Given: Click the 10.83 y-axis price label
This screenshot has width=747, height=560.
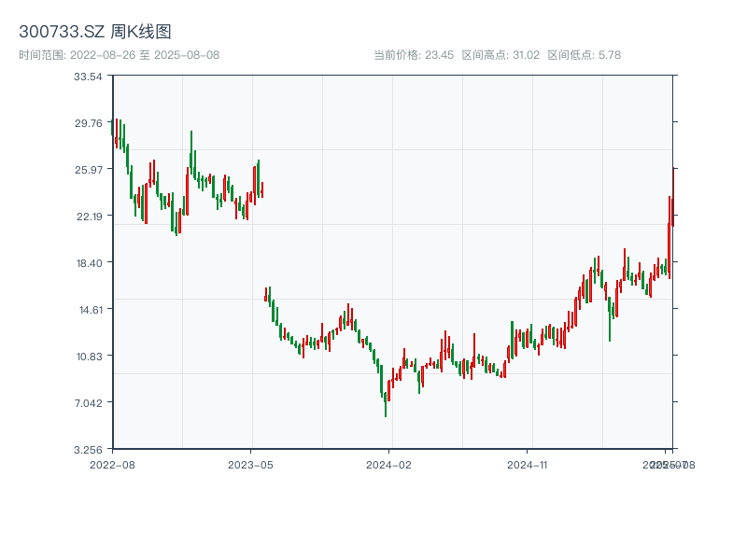Looking at the screenshot, I should 89,357.
